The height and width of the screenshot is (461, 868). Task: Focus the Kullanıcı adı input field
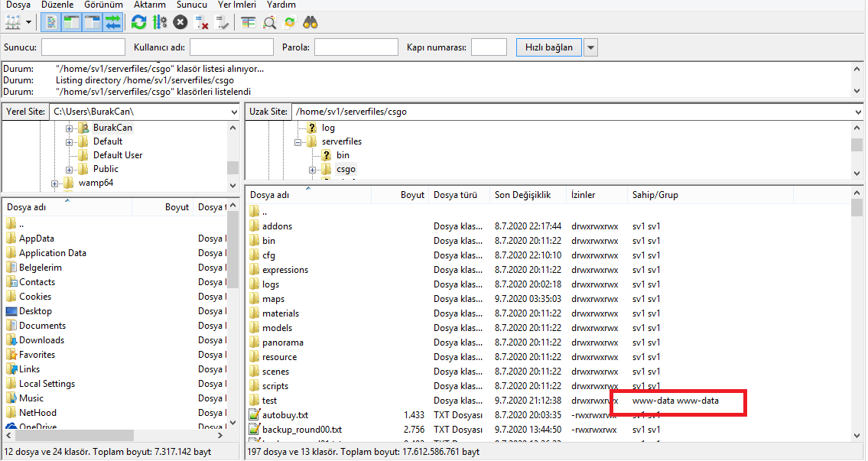coord(232,47)
